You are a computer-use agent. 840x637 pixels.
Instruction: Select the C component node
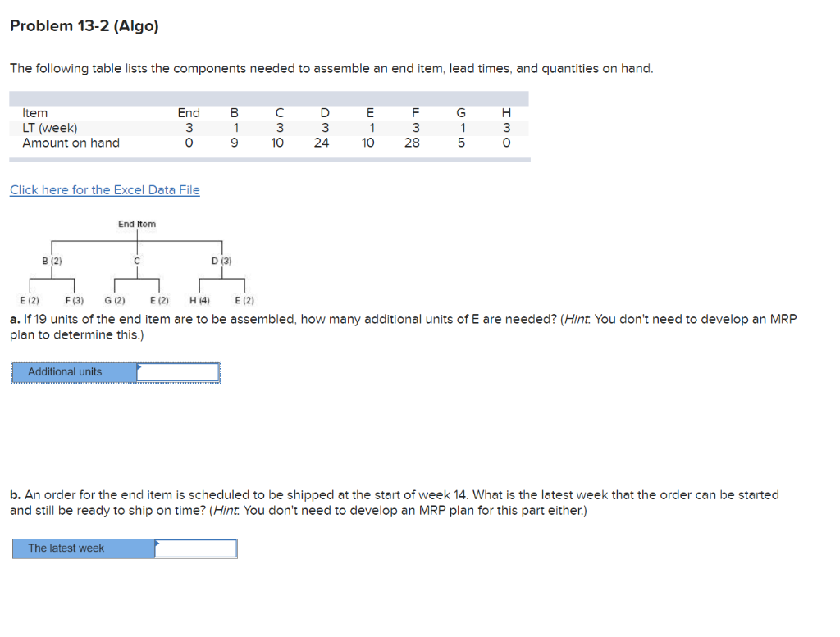[137, 259]
